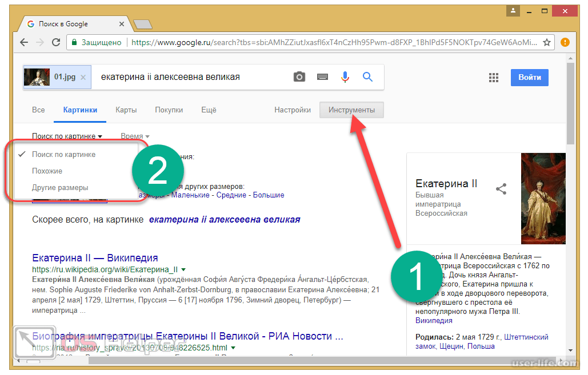Screen dimensions: 588x375
Task: Open the Средние size link
Action: click(x=231, y=195)
